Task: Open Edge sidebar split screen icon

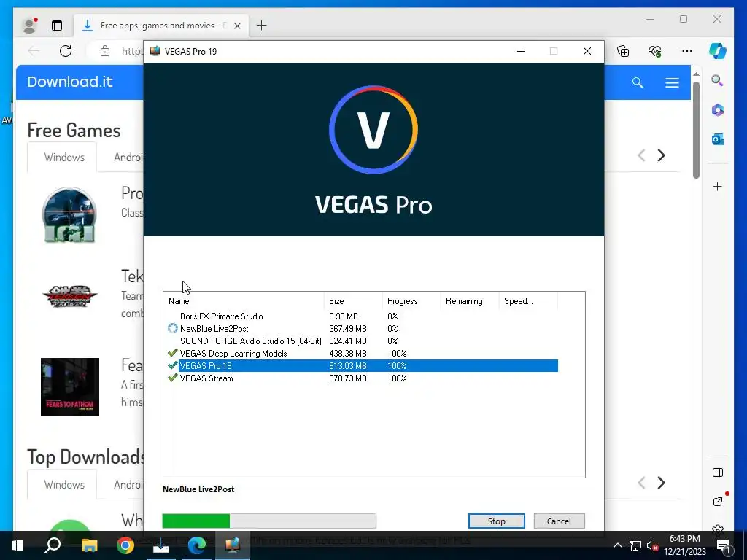Action: (x=718, y=472)
